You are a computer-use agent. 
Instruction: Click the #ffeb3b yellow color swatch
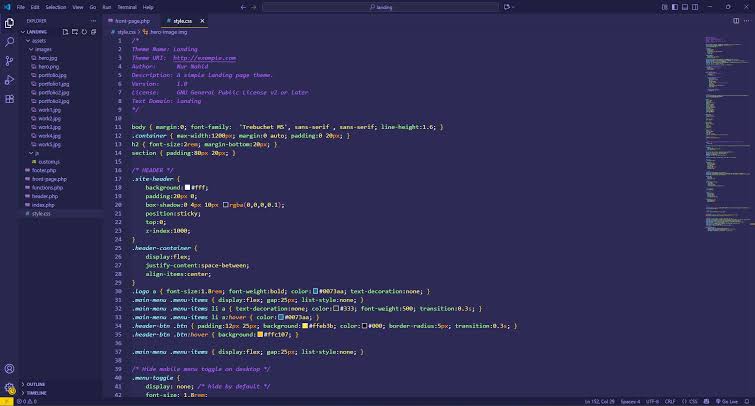pos(305,326)
